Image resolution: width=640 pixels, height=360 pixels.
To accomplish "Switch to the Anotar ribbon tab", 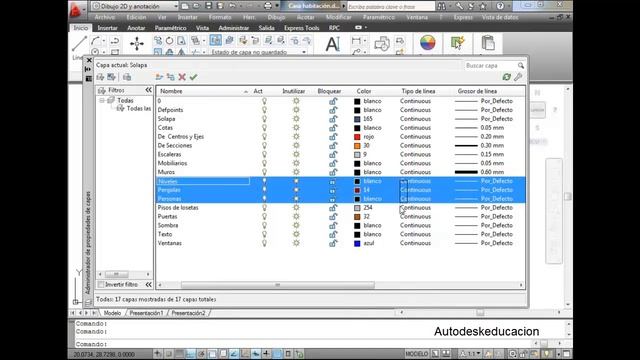I will (x=136, y=28).
